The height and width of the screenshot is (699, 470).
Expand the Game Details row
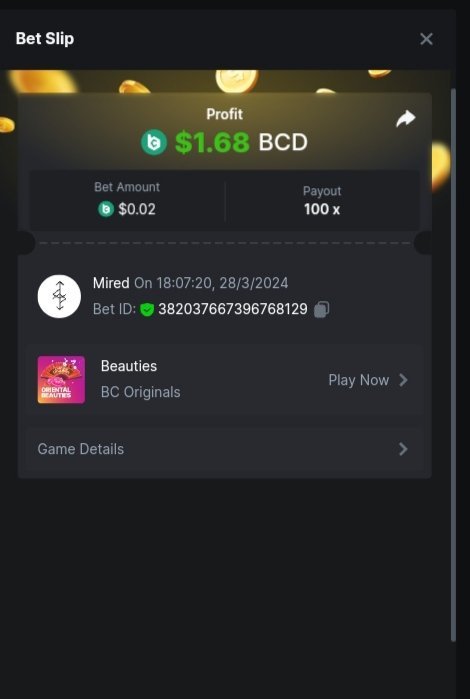pyautogui.click(x=224, y=449)
